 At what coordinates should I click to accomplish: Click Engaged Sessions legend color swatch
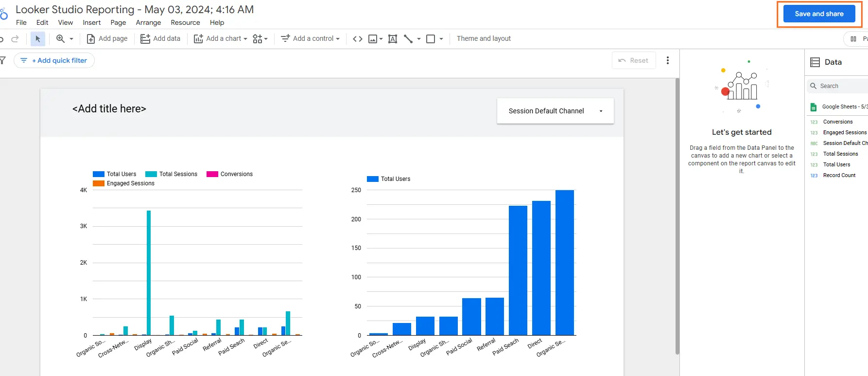[x=99, y=183]
